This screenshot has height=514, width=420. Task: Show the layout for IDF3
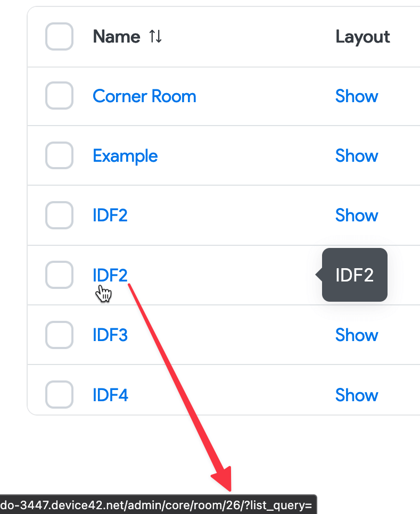click(357, 335)
